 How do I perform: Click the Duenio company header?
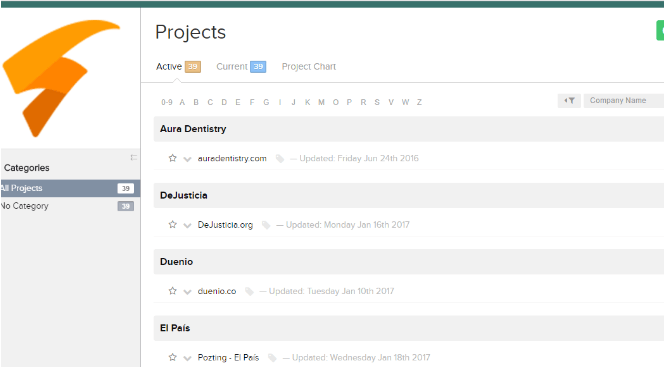(176, 262)
